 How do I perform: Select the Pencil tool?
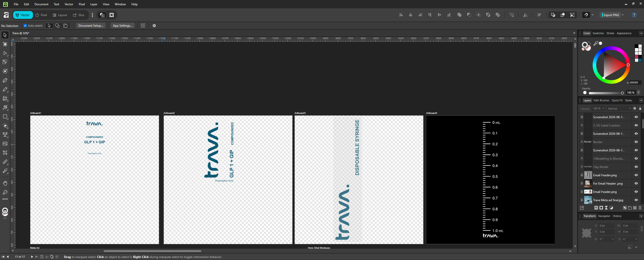(5, 90)
